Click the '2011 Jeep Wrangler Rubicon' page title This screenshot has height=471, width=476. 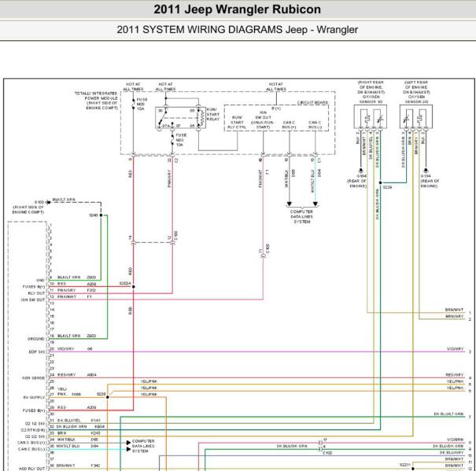pos(237,9)
